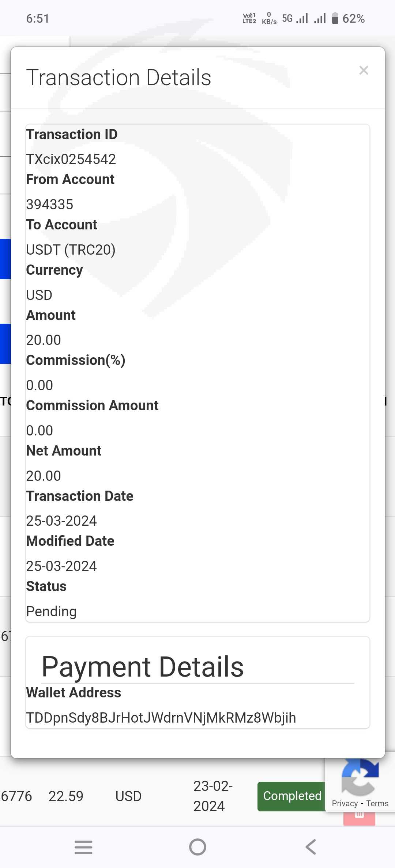Viewport: 395px width, 868px height.
Task: Tap the reCAPTCHA badge logo
Action: coord(360,777)
